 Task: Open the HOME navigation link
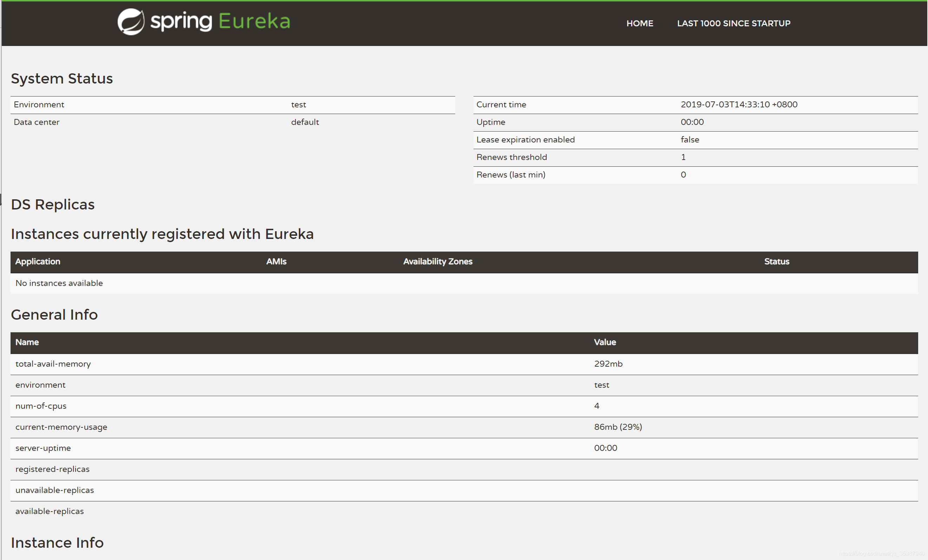click(x=640, y=23)
